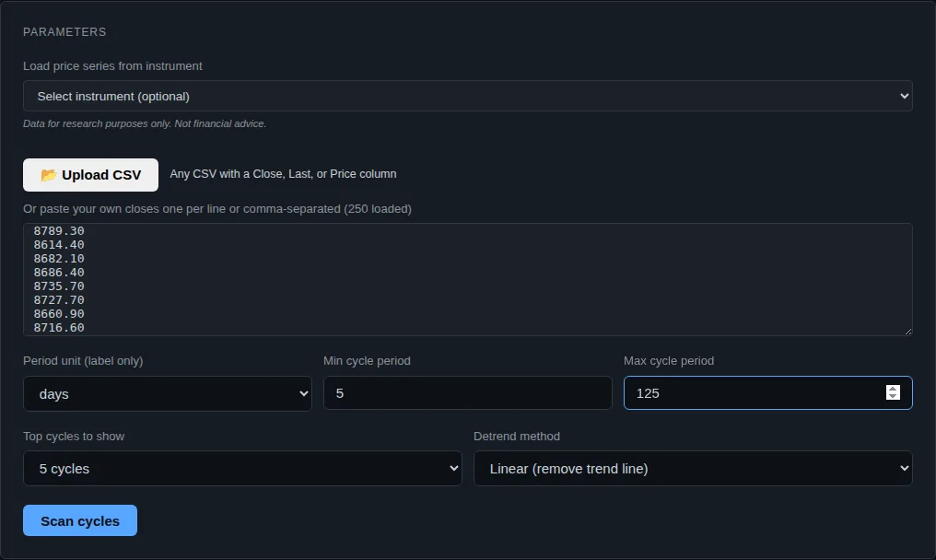Click the folder icon on Upload CSV
Screen dimensions: 936x560
tap(48, 175)
